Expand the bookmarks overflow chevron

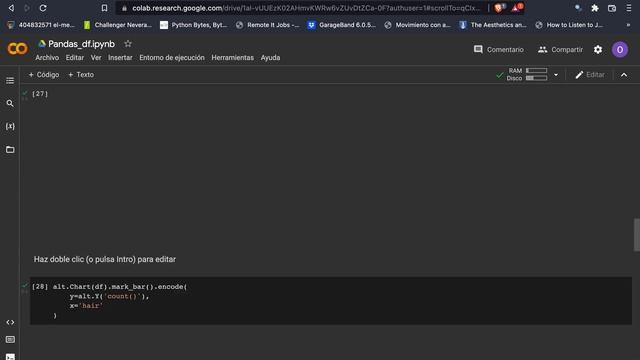click(x=628, y=25)
